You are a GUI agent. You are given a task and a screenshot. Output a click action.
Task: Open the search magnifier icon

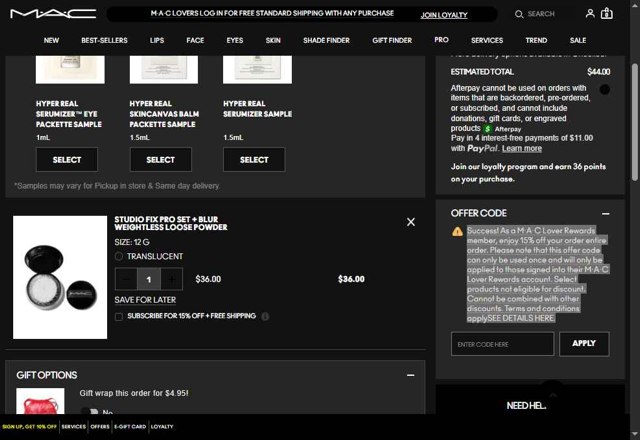519,14
